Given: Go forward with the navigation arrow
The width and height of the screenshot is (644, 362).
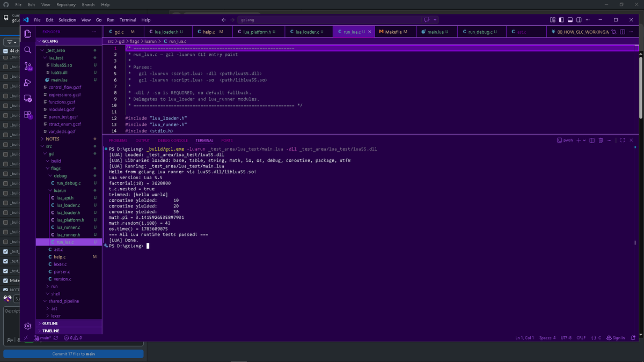Looking at the screenshot, I should [x=232, y=20].
